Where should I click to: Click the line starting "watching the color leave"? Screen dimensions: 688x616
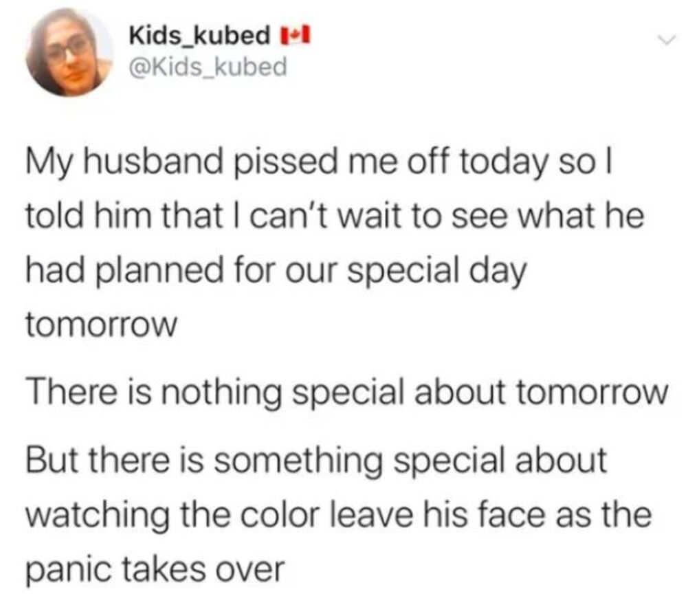coord(337,513)
